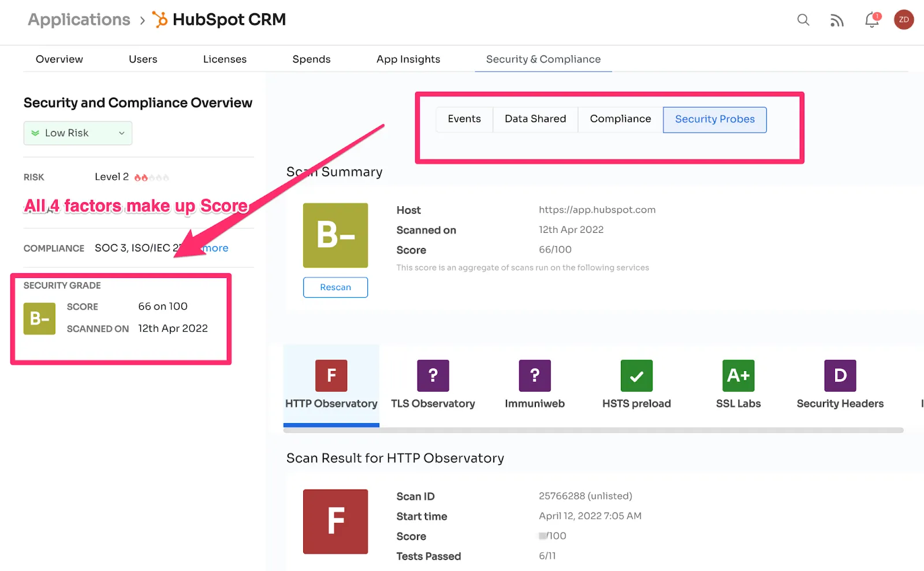Click the '66/100' score value
This screenshot has width=924, height=571.
click(x=555, y=250)
